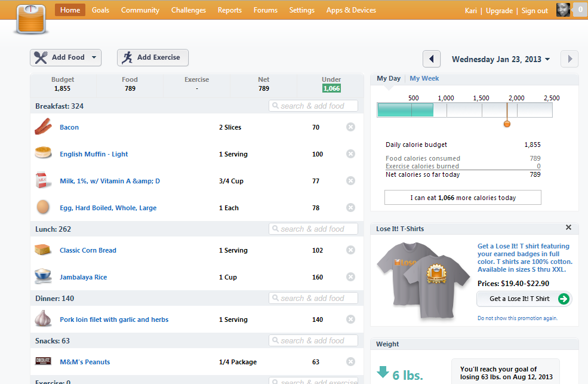Open the Home tab
Image resolution: width=588 pixels, height=384 pixels.
pyautogui.click(x=70, y=10)
